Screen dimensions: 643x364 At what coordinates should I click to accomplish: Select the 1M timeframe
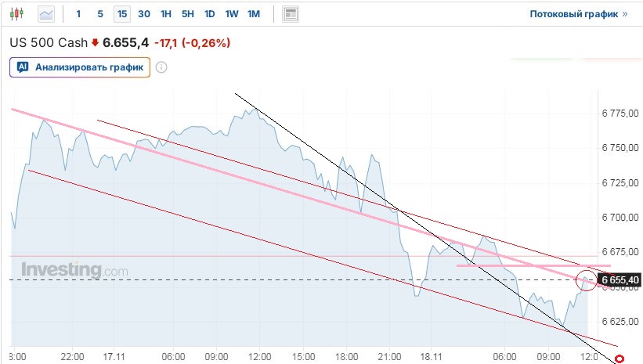click(x=254, y=14)
